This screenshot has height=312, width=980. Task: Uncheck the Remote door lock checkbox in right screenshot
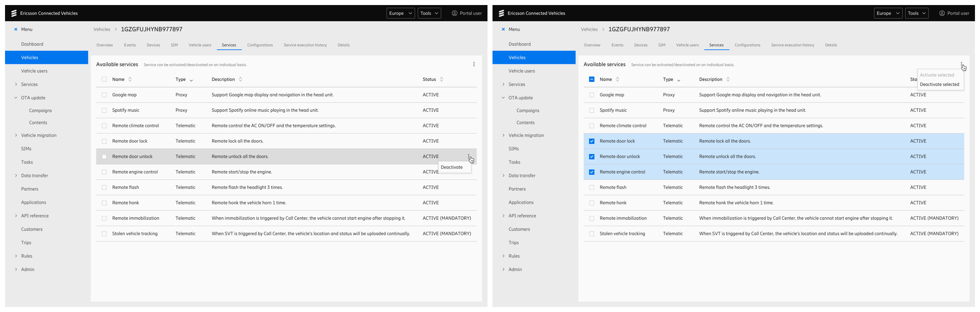[592, 141]
